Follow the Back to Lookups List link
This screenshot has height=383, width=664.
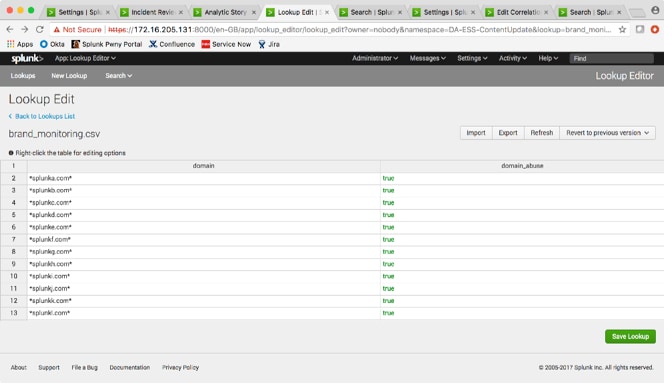point(42,116)
